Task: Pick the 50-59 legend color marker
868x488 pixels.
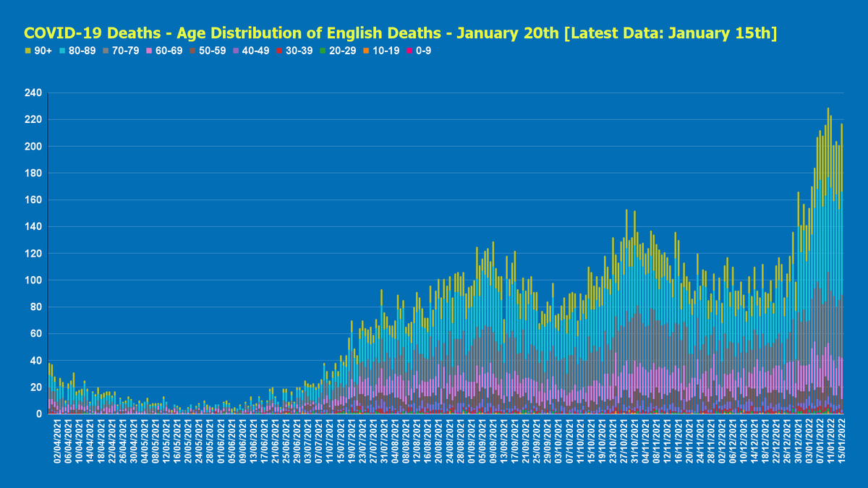Action: pos(191,51)
